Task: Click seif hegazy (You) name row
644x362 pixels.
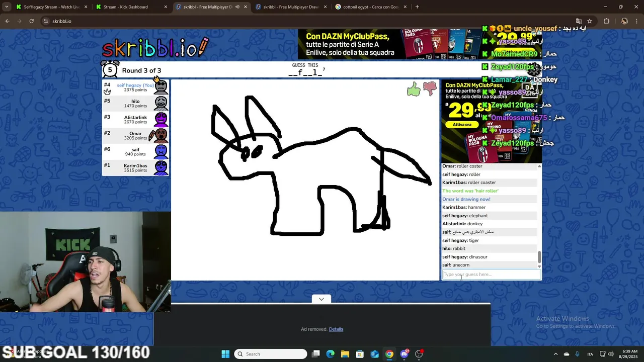Action: coord(135,87)
